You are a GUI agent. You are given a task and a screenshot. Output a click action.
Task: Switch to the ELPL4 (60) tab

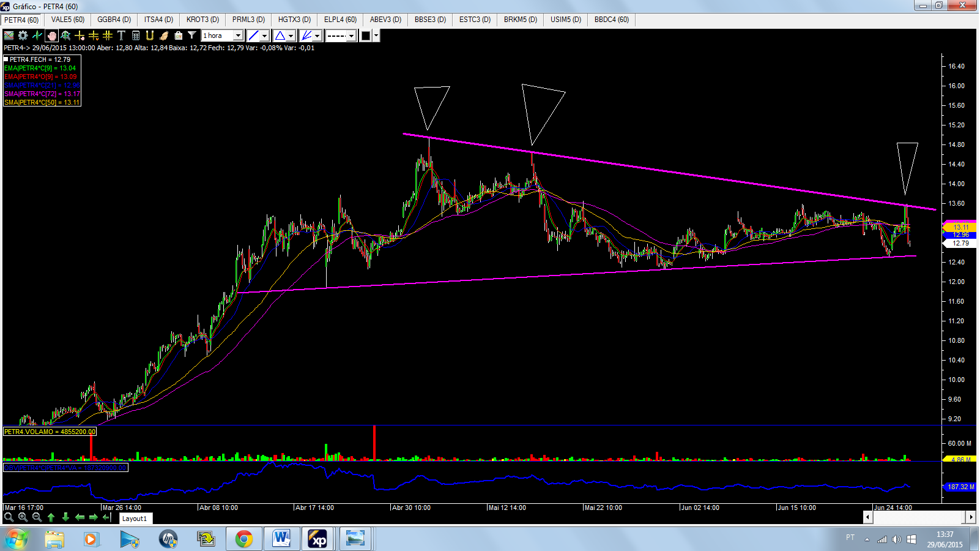[x=341, y=20]
